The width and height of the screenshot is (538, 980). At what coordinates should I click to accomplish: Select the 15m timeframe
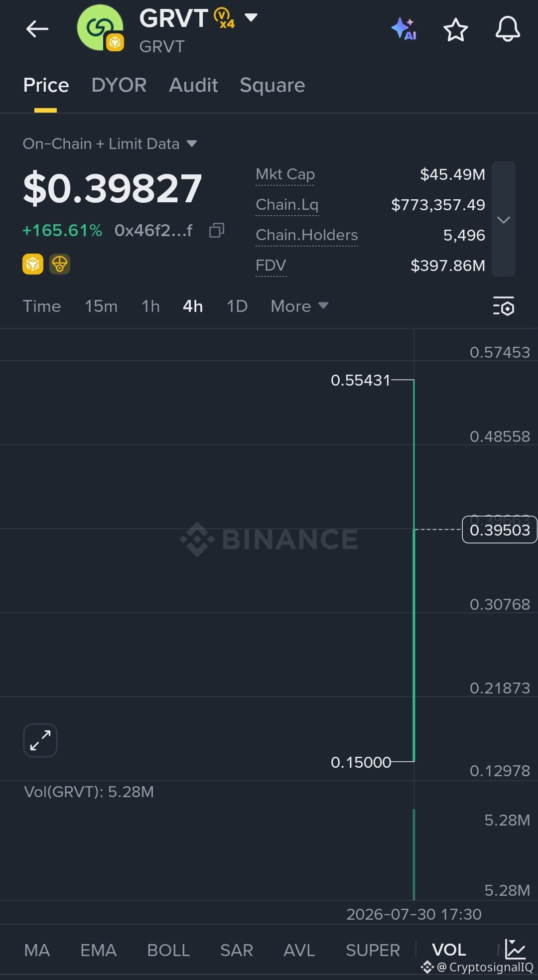coord(101,306)
